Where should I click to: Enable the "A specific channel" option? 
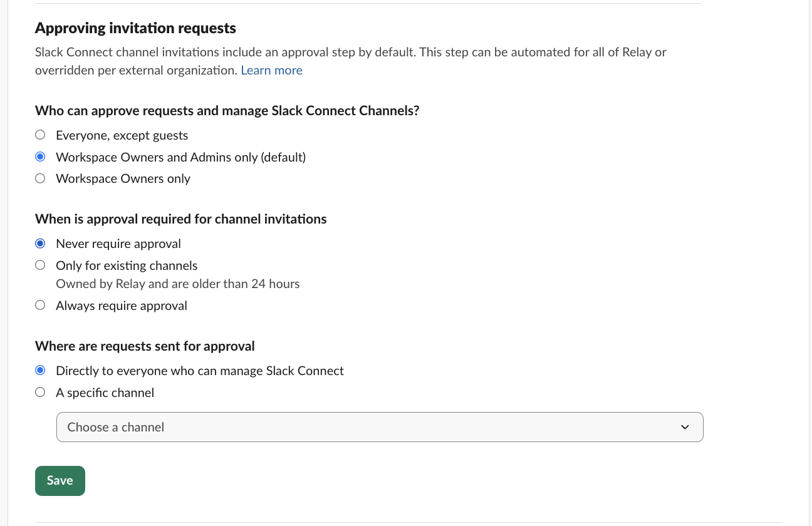click(x=40, y=392)
